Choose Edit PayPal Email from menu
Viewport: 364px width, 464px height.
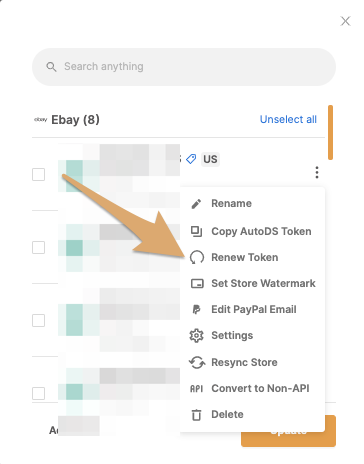[254, 310]
